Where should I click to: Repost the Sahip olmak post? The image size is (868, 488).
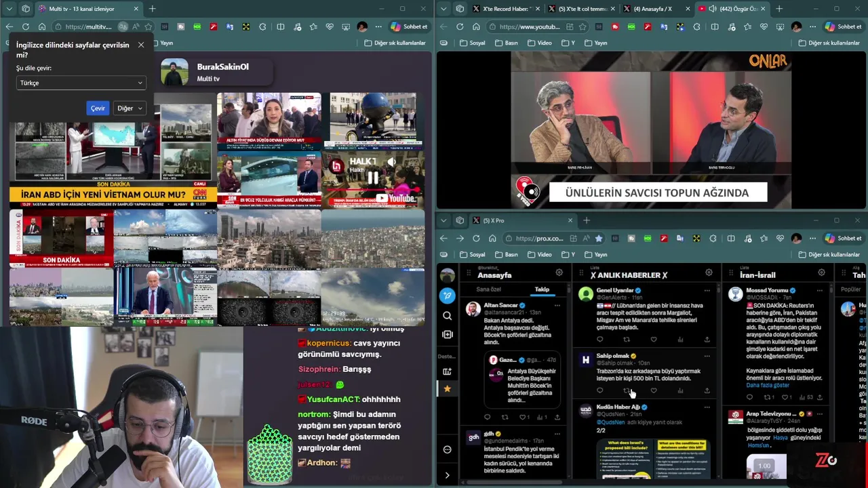click(x=626, y=390)
